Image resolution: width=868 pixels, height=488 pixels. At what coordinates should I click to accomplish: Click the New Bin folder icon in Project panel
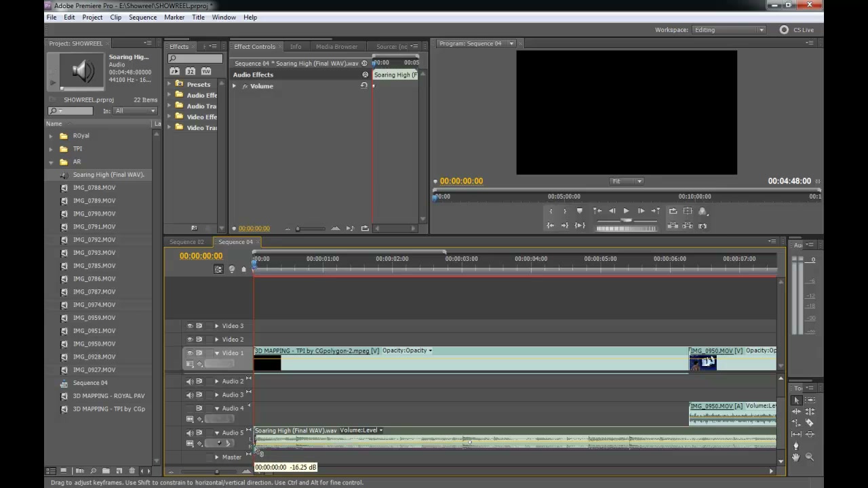(x=106, y=470)
